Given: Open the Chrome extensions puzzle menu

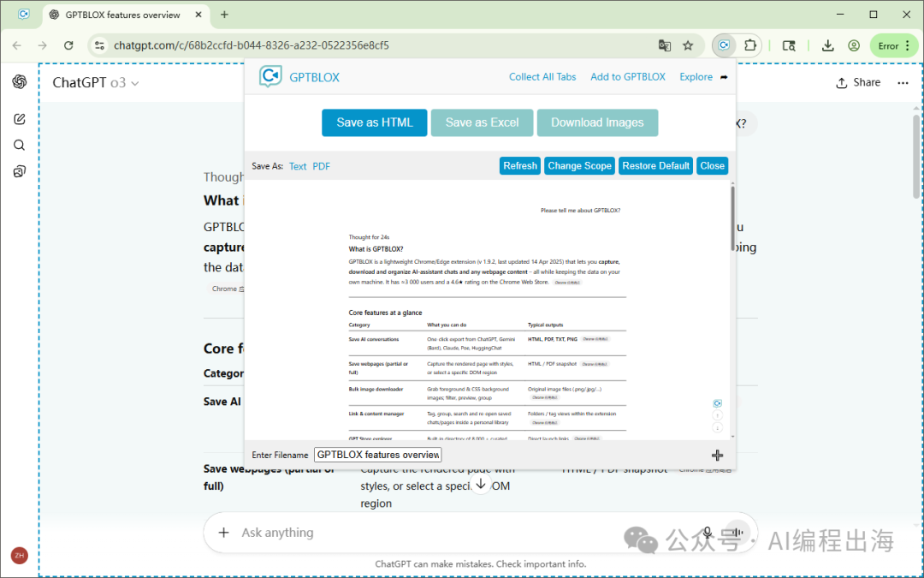Looking at the screenshot, I should pos(749,45).
